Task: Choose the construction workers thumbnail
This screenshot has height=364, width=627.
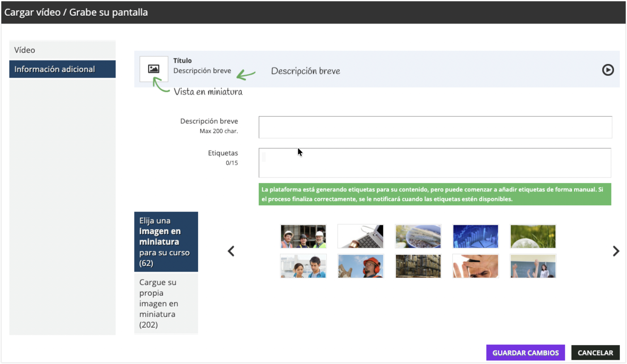Action: click(x=303, y=236)
